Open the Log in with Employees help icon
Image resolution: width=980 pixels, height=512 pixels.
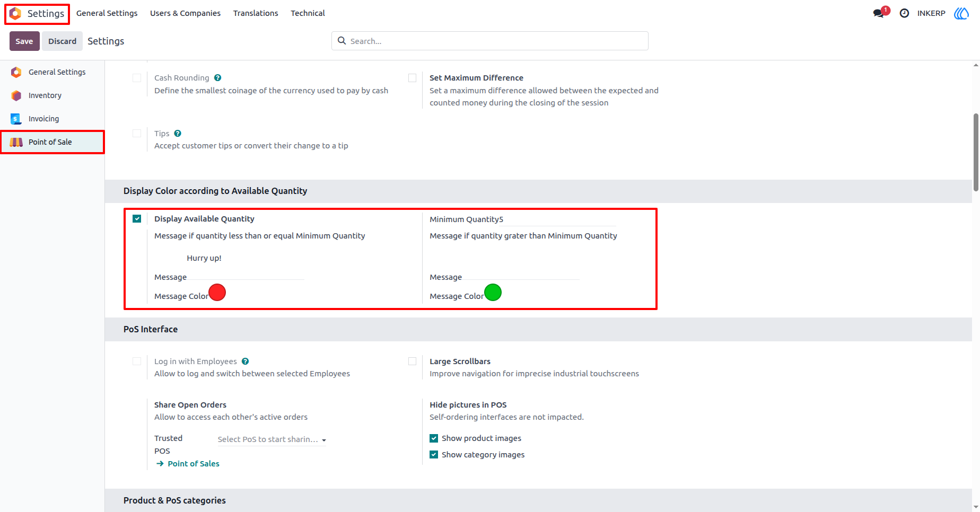coord(246,361)
